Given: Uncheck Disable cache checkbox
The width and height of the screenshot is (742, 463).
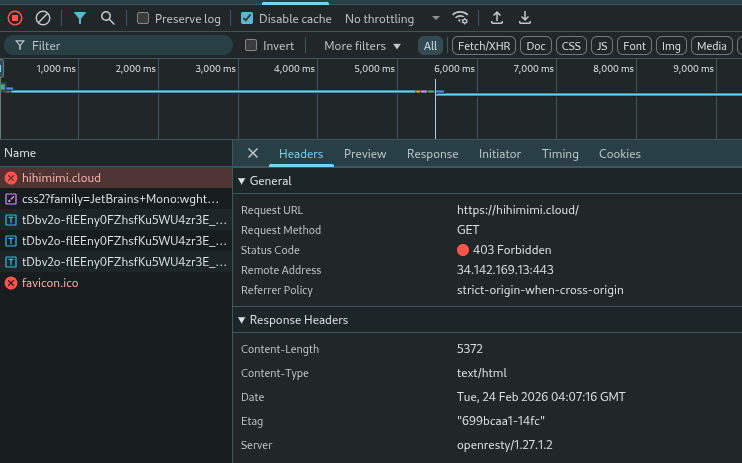Looking at the screenshot, I should coord(248,18).
